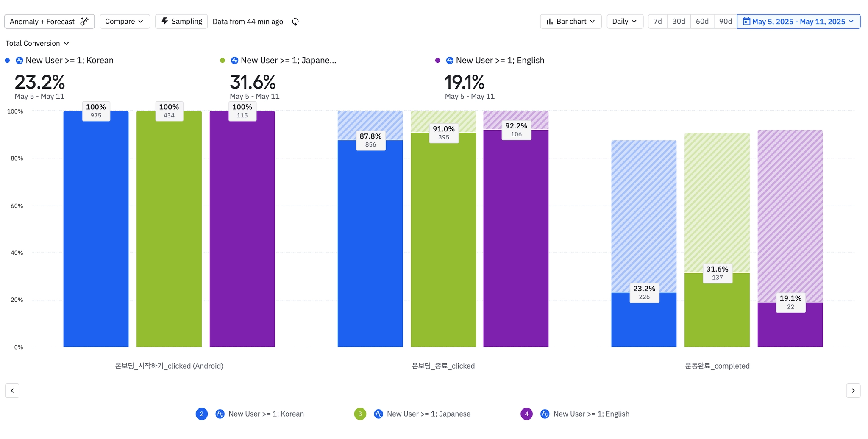868x439 pixels.
Task: Click the Anomaly + Forecast sparkle icon
Action: [84, 22]
